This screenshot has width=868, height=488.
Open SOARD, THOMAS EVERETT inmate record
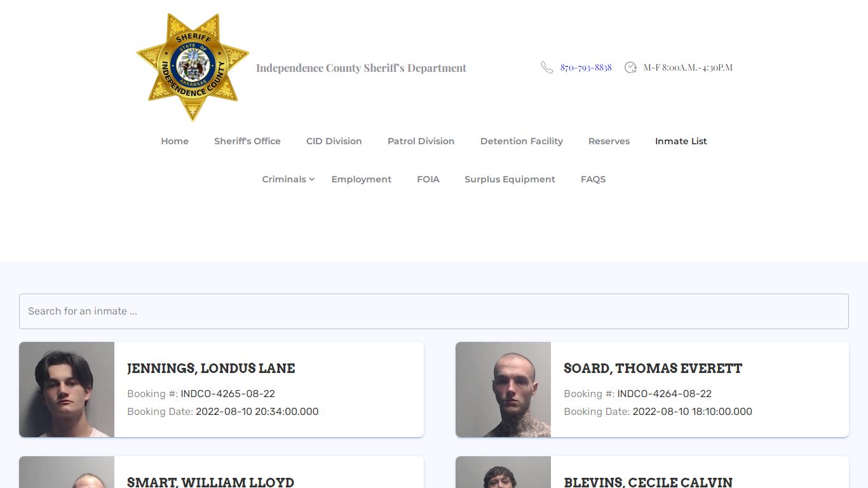[x=653, y=369]
